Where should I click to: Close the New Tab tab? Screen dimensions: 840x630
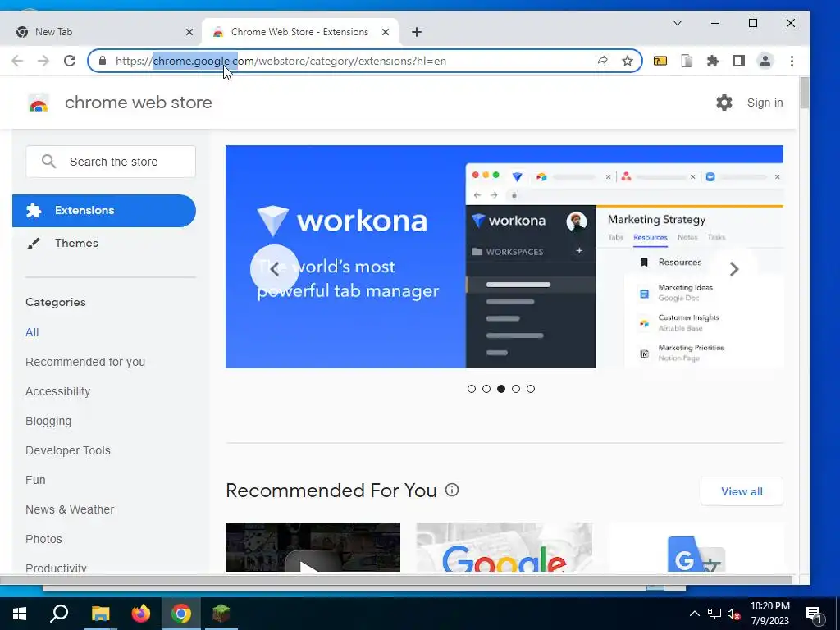[x=189, y=32]
